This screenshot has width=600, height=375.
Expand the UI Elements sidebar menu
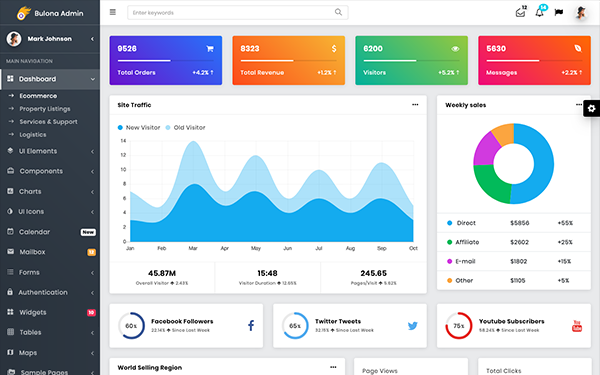pos(50,151)
